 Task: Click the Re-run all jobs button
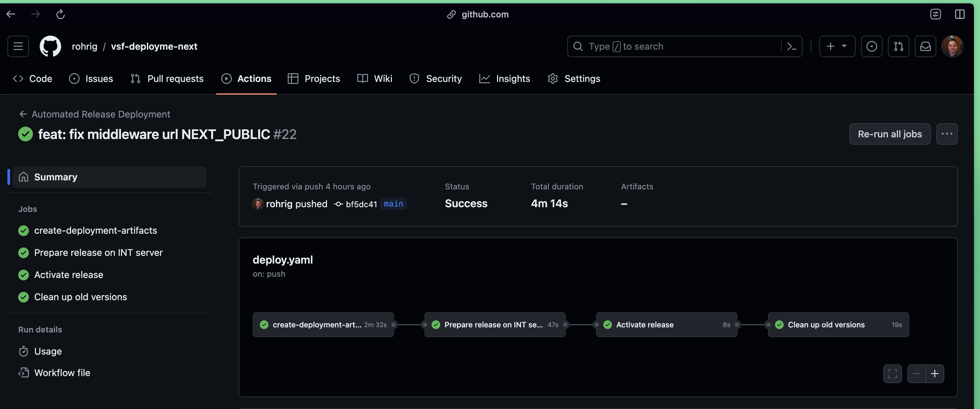coord(890,134)
